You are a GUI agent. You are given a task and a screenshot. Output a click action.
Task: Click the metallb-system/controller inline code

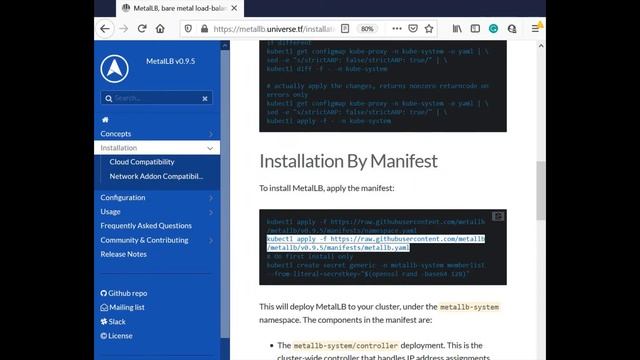[x=345, y=346]
